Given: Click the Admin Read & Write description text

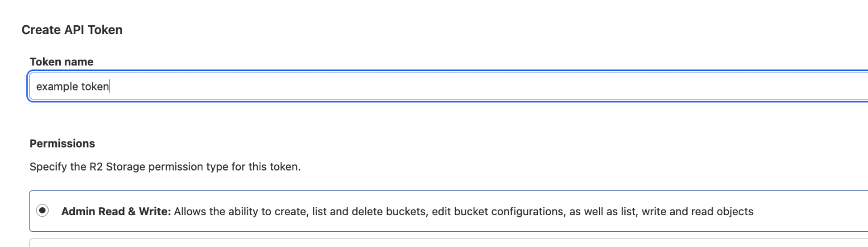Looking at the screenshot, I should pos(464,211).
